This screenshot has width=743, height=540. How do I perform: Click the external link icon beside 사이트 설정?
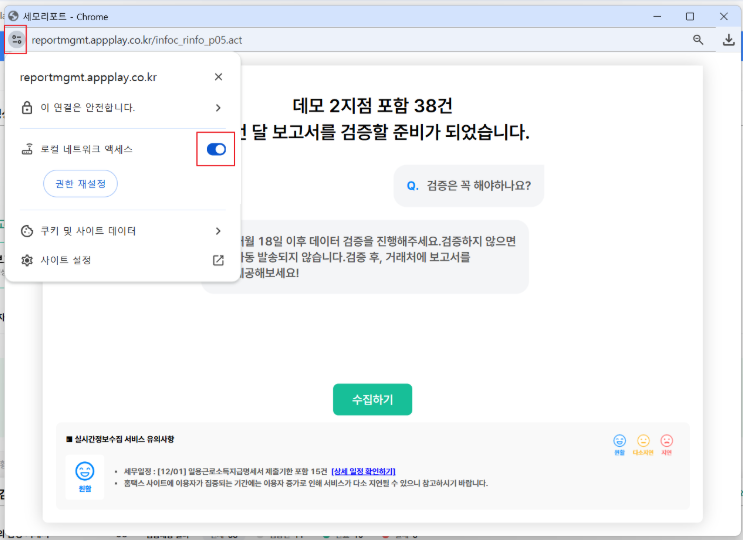point(218,260)
